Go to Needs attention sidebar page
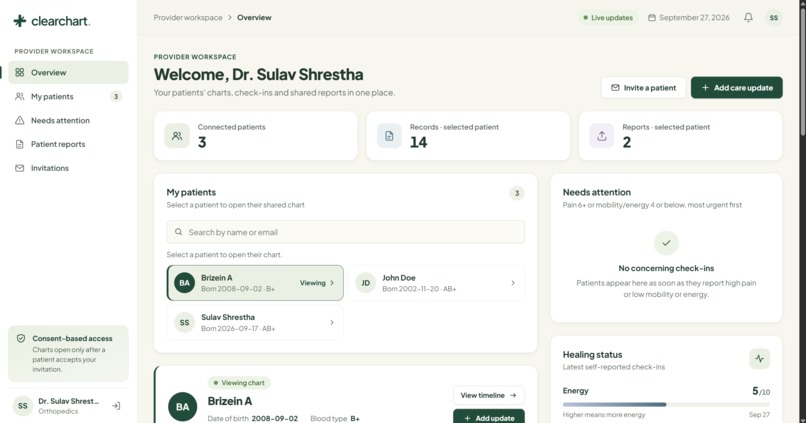The image size is (806, 423). (x=68, y=120)
